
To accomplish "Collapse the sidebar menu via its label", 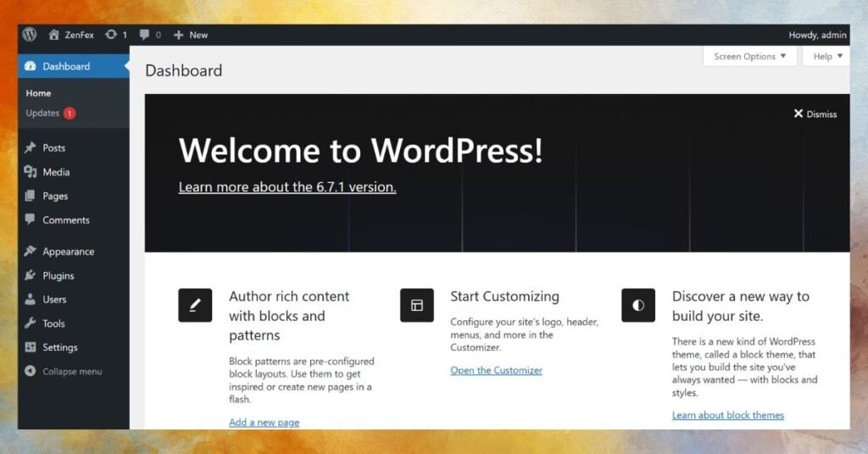I will pos(72,372).
